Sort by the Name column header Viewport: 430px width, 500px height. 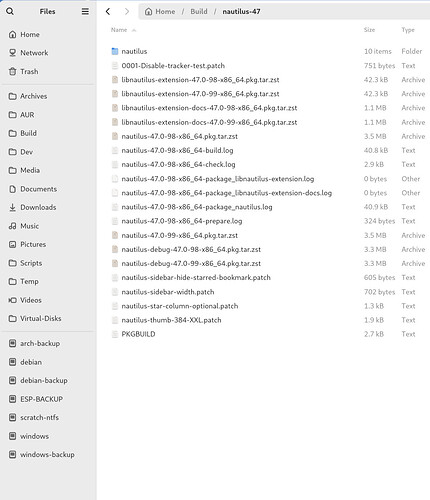point(119,30)
